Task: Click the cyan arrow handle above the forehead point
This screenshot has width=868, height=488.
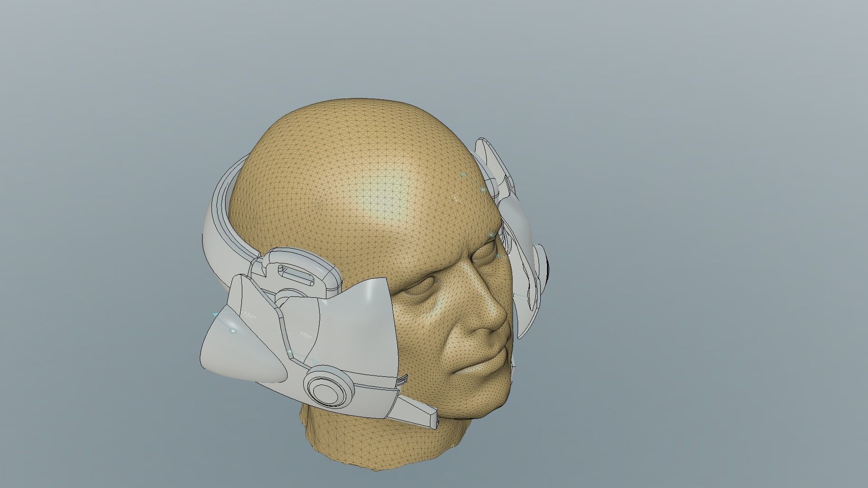Action: [x=463, y=174]
